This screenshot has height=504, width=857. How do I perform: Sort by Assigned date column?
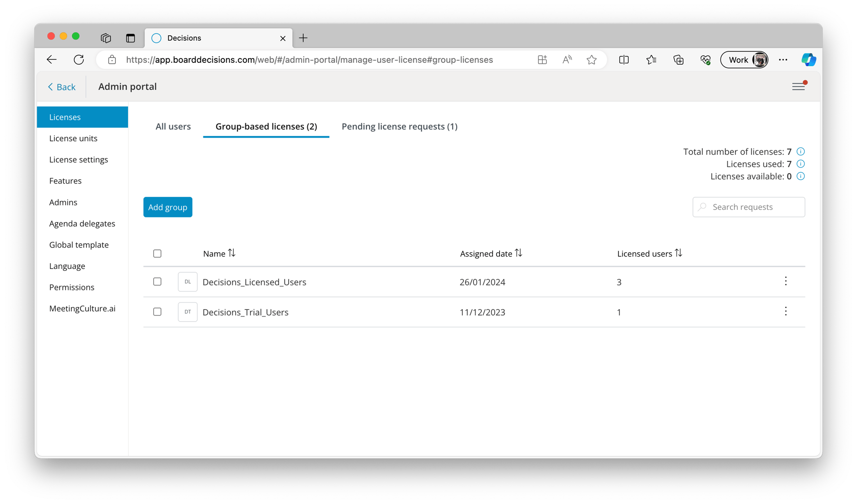[518, 253]
